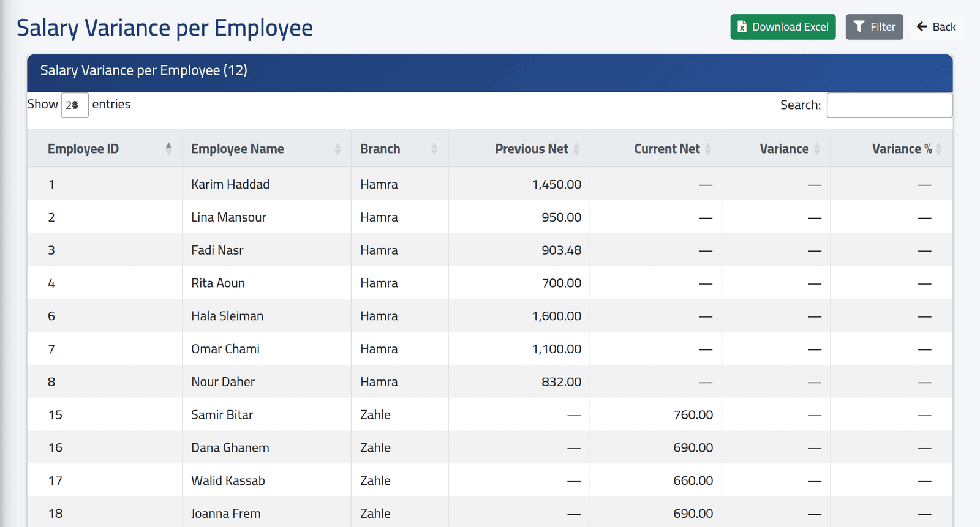Click Joanna Frem's current net 690.00
The height and width of the screenshot is (527, 980).
click(x=693, y=514)
